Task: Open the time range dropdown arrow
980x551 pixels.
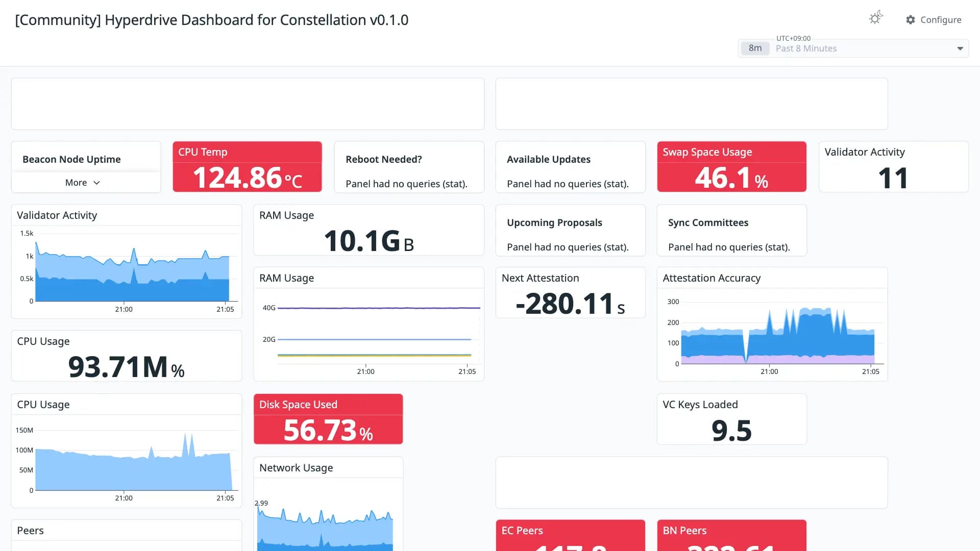Action: (x=960, y=48)
